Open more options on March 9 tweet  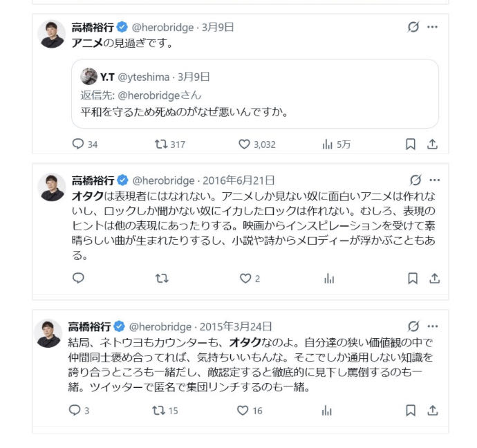pos(433,27)
